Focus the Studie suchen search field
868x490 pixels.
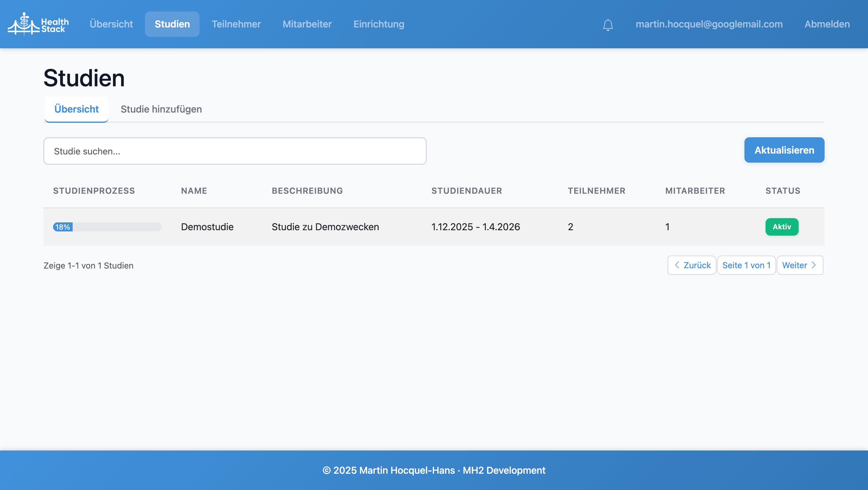tap(234, 151)
